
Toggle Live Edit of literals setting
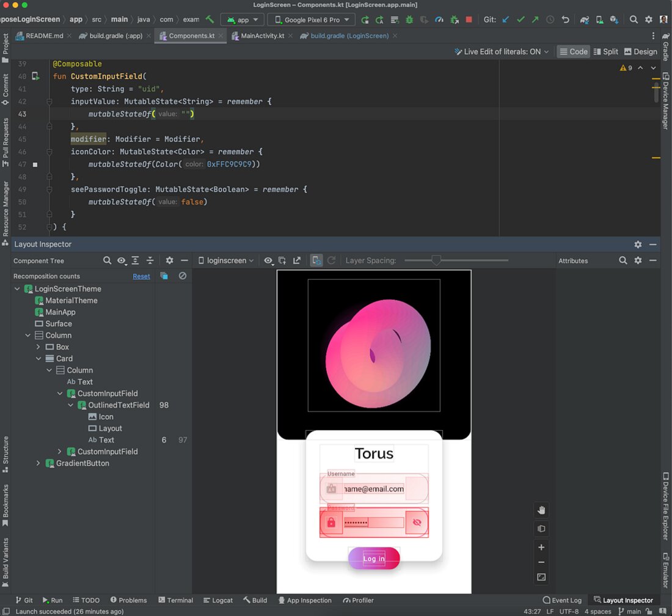coord(501,51)
